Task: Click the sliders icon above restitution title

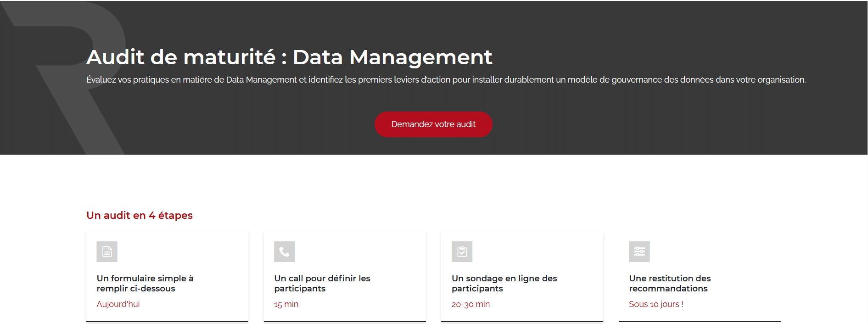Action: (639, 251)
